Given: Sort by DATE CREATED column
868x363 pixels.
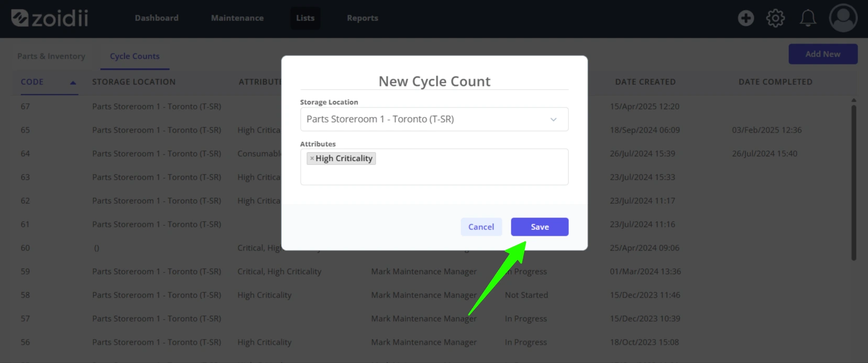Looking at the screenshot, I should pos(645,82).
